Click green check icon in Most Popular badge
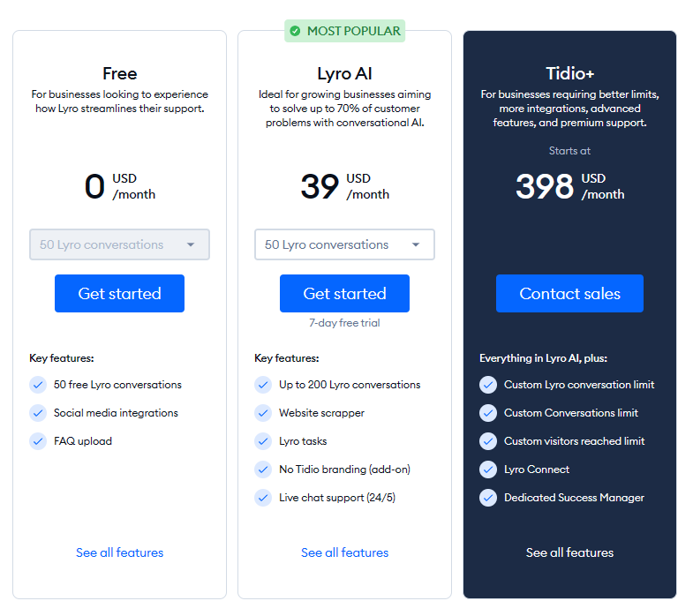693x616 pixels. [x=294, y=31]
